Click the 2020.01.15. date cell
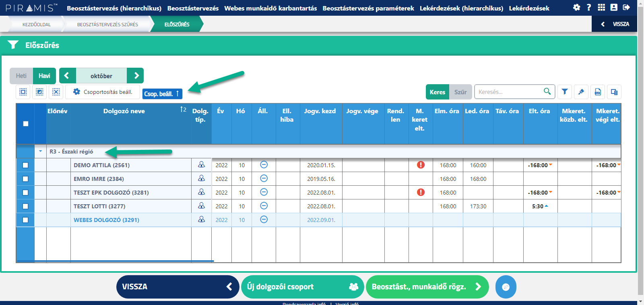Screen dimensions: 644x305 [x=321, y=165]
